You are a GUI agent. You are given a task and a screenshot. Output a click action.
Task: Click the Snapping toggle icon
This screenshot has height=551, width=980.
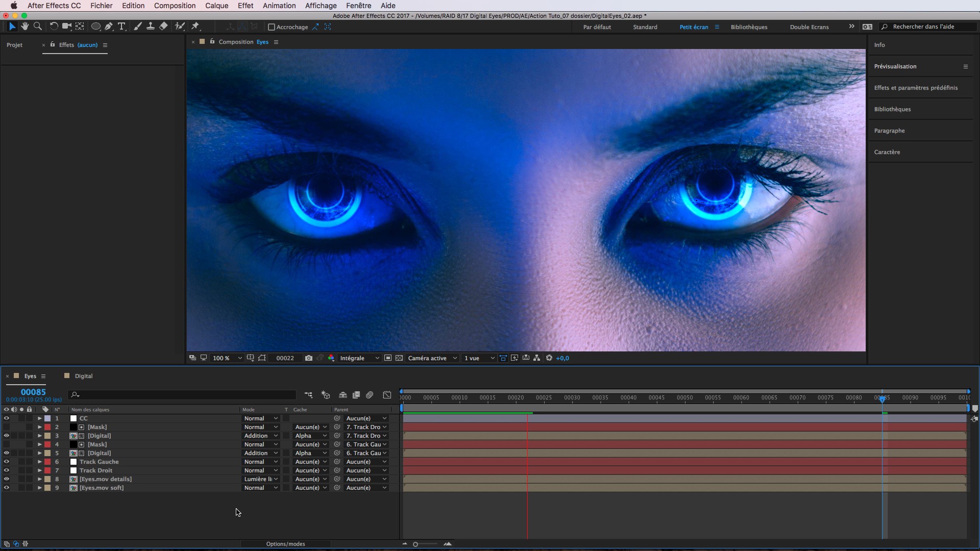coord(271,26)
